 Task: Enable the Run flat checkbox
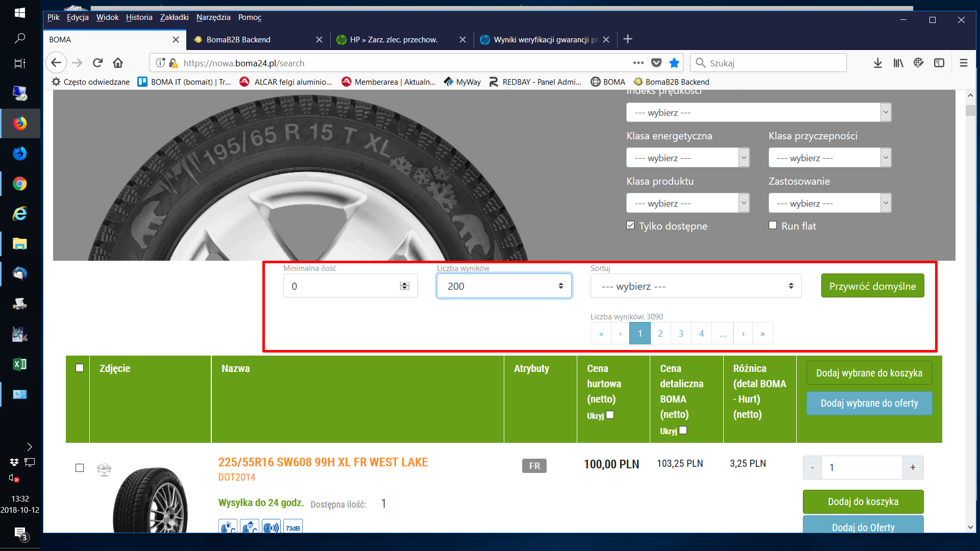click(x=773, y=225)
